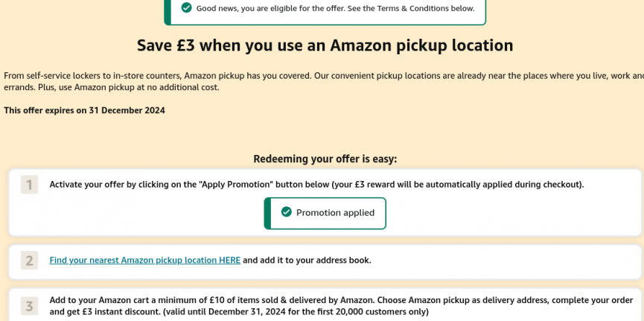Click the checkmark icon beside "Promotion applied"
This screenshot has height=321, width=644.
pyautogui.click(x=286, y=212)
